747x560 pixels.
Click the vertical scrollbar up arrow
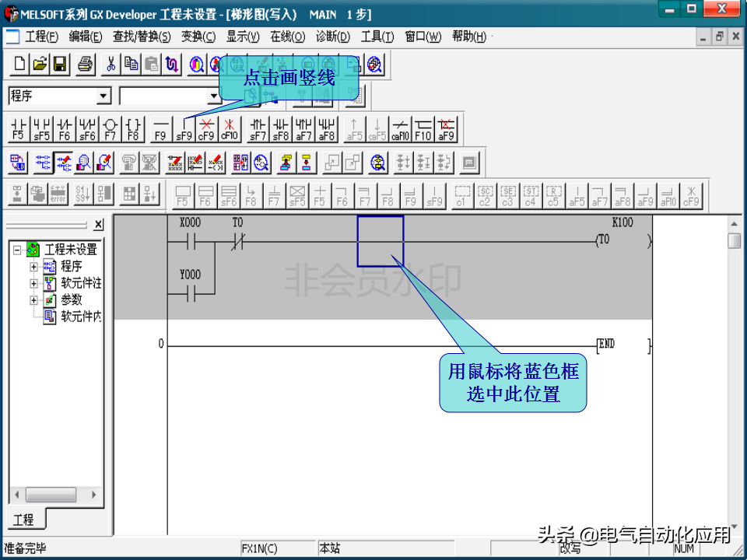(734, 223)
